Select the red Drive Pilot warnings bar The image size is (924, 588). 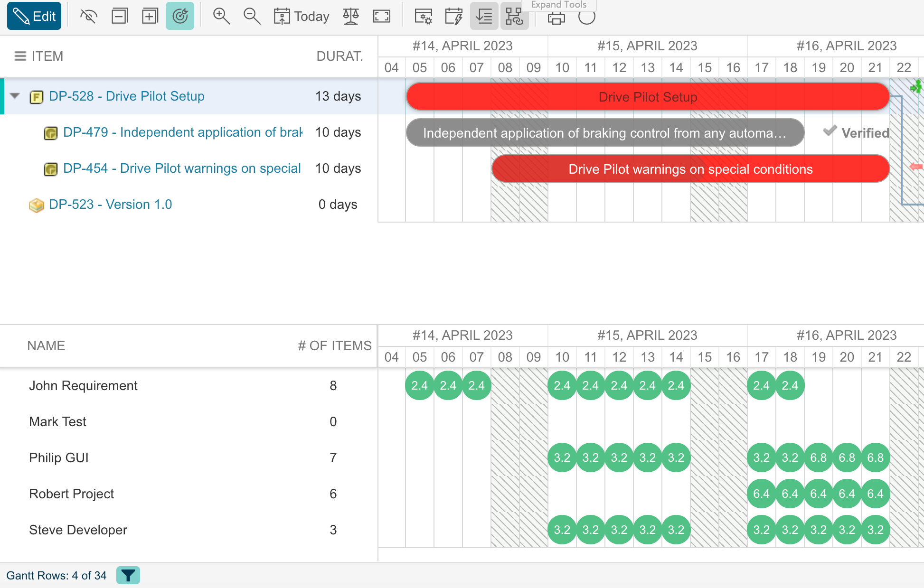click(690, 169)
